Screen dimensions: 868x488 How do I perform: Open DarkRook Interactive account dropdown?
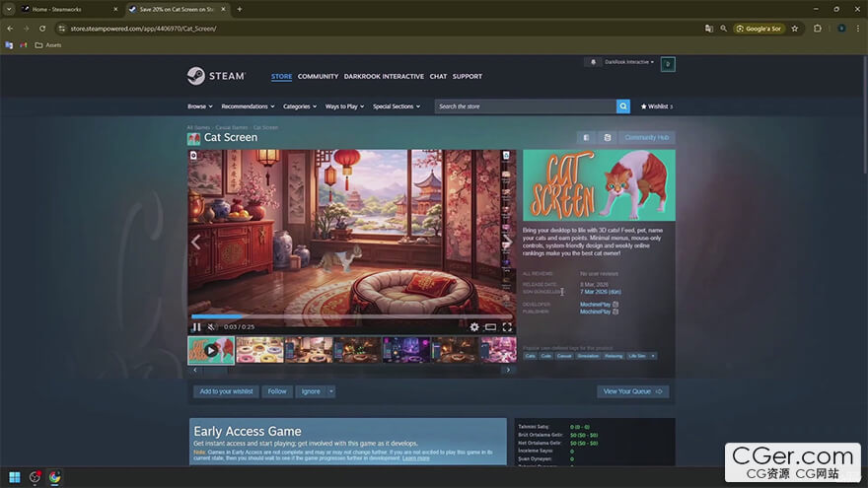(629, 62)
